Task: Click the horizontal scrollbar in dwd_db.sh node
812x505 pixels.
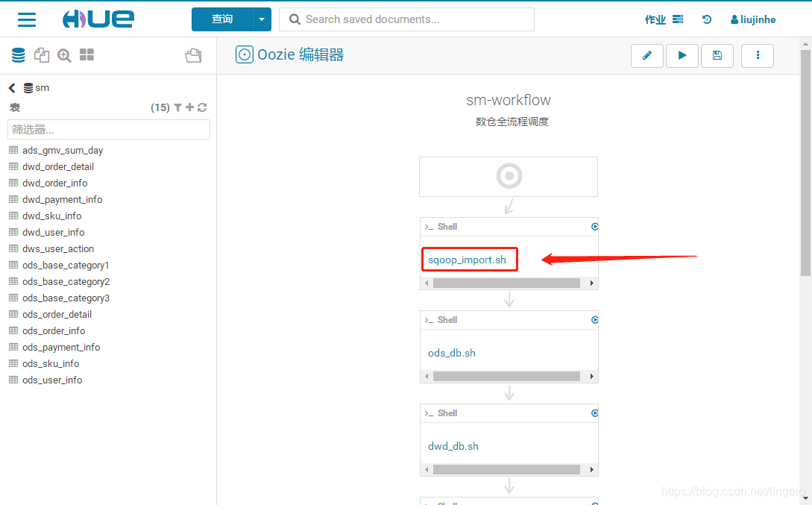Action: [506, 470]
